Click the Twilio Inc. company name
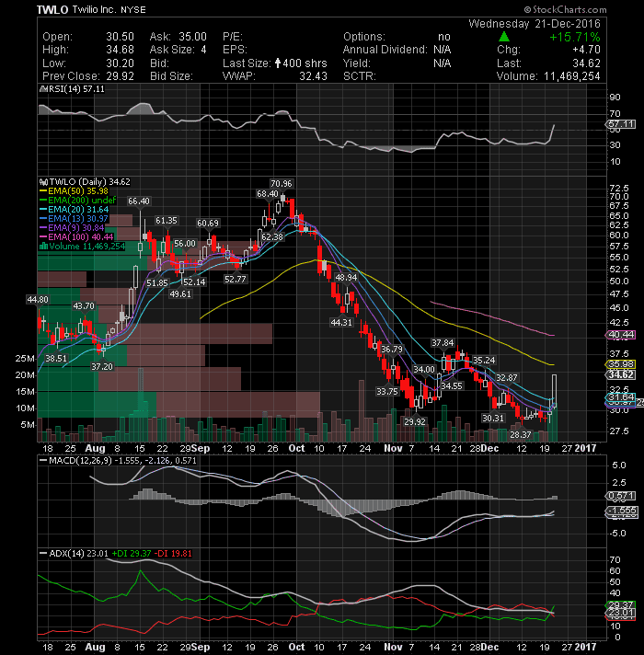 tap(94, 9)
